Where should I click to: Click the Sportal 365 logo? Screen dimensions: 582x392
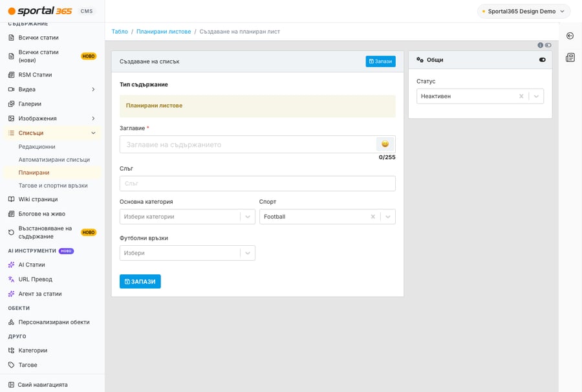(40, 11)
